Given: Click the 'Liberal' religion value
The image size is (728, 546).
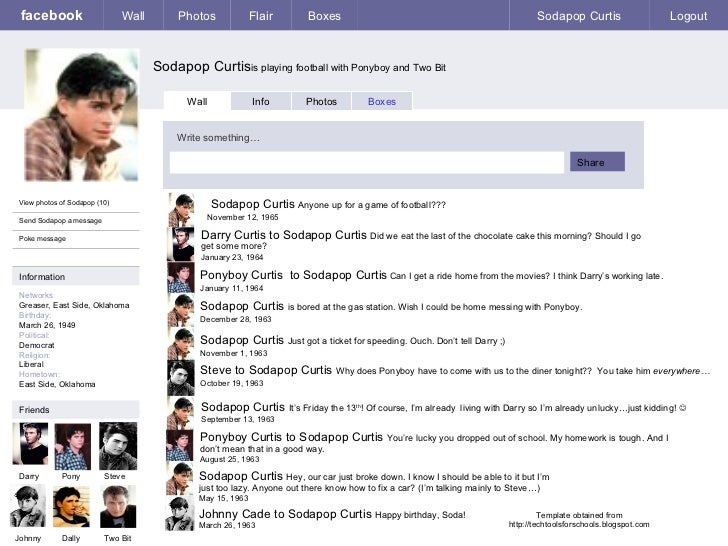Looking at the screenshot, I should 31,364.
